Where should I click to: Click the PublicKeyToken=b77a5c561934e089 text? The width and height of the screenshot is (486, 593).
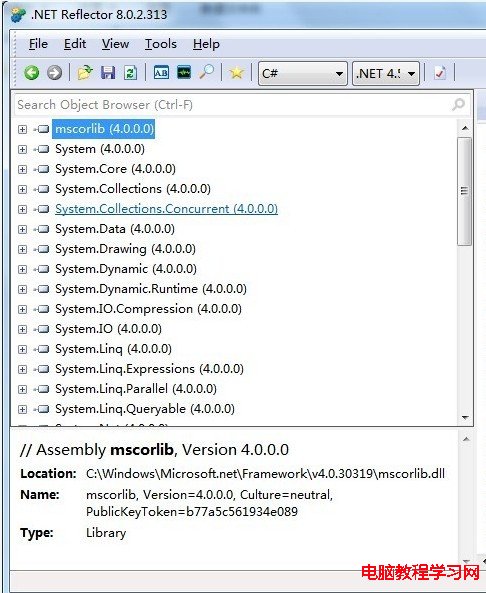pos(192,512)
